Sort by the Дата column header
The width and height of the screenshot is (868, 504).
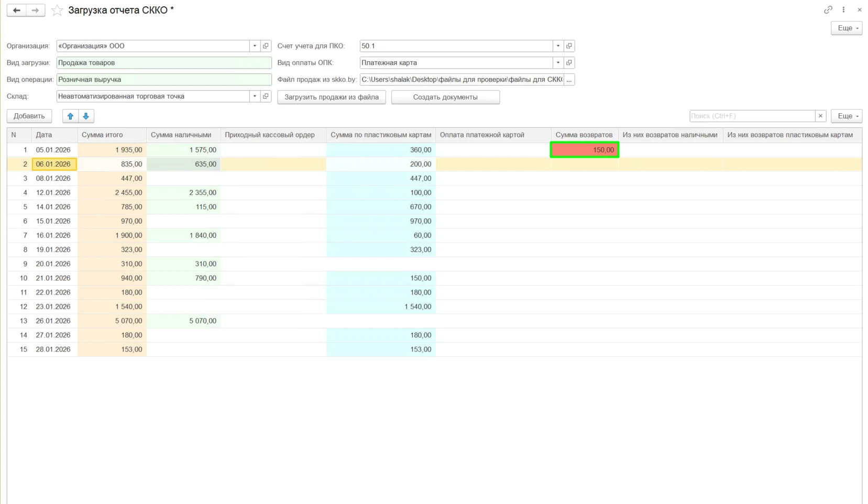point(54,135)
